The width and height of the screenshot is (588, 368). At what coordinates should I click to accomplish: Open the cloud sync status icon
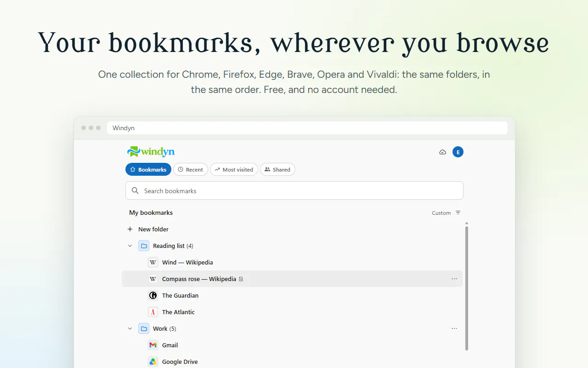click(442, 152)
